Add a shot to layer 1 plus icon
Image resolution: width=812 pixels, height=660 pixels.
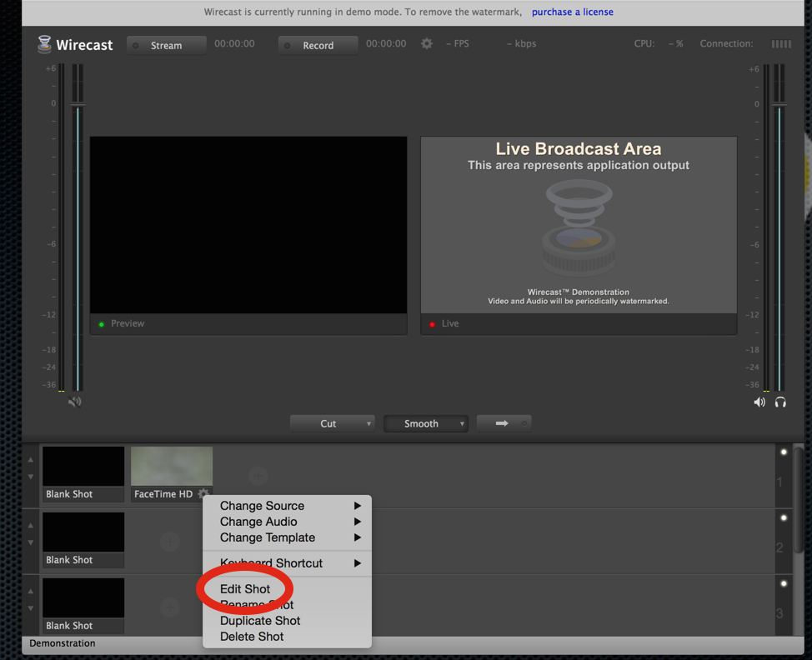[x=258, y=475]
